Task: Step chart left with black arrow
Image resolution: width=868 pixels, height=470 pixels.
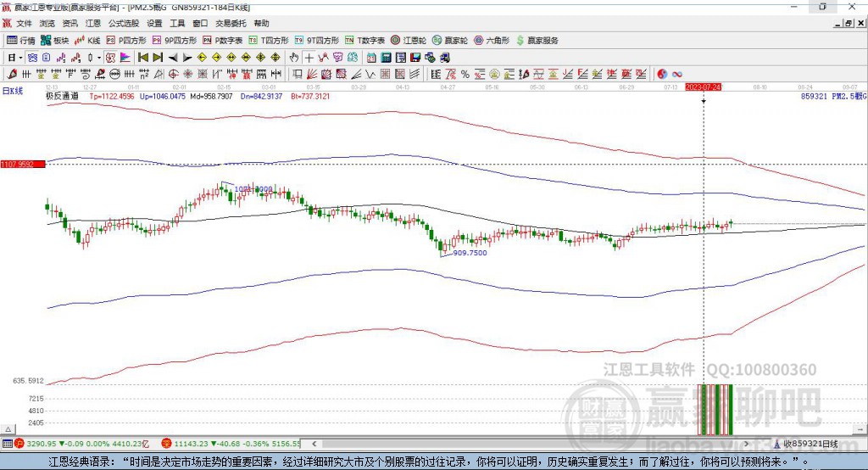Action: coord(173,58)
